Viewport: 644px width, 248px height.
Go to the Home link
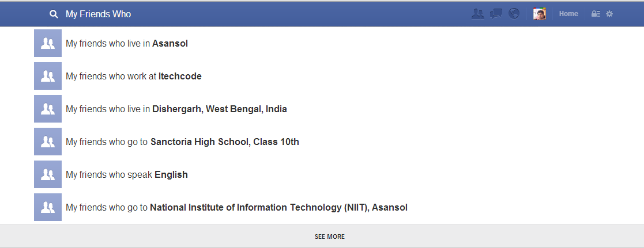[x=568, y=14]
